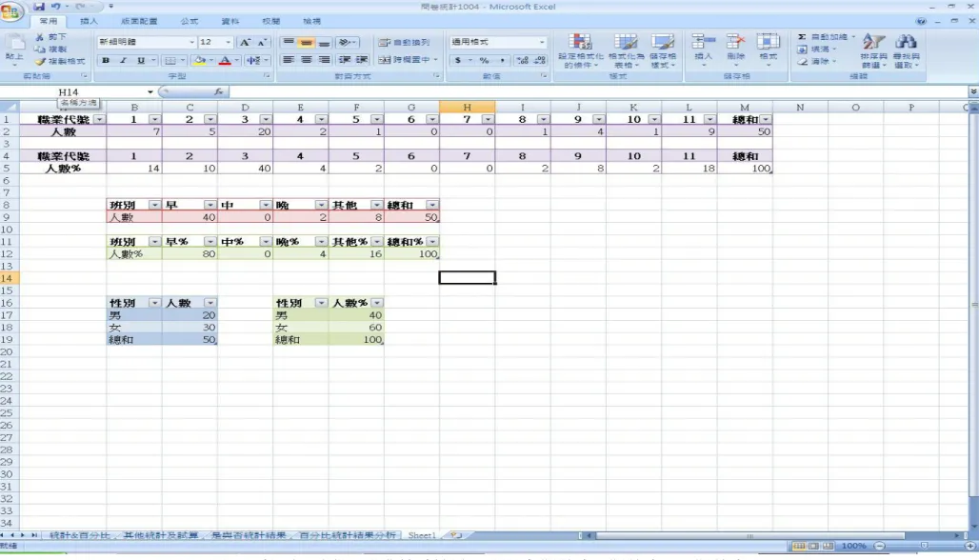Screen dimensions: 979x560
Task: Toggle center horizontal alignment
Action: pyautogui.click(x=306, y=60)
